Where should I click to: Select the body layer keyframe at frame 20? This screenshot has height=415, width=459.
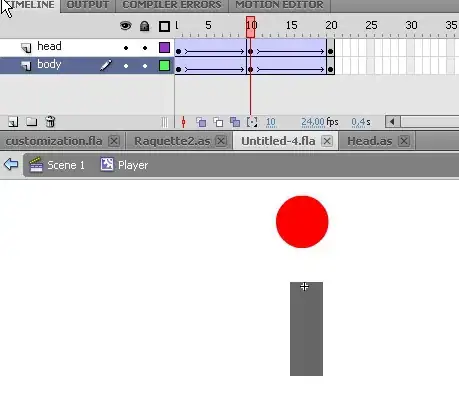tap(330, 69)
